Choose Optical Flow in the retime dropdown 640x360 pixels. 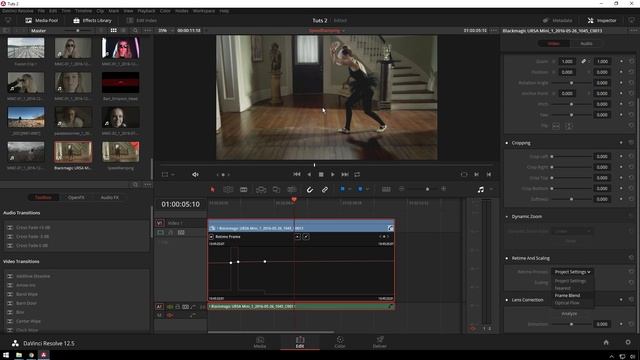[x=567, y=303]
